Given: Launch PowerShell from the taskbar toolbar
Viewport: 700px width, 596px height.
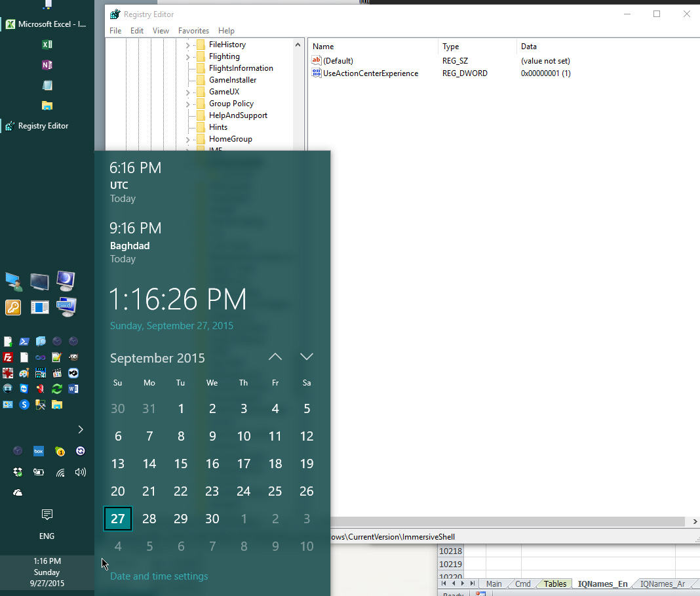Looking at the screenshot, I should coord(24,341).
